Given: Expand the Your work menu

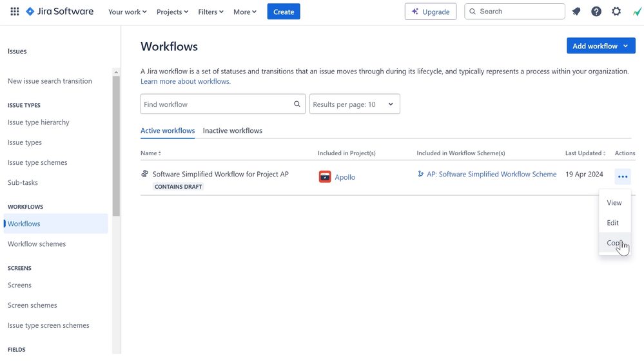Looking at the screenshot, I should point(128,12).
